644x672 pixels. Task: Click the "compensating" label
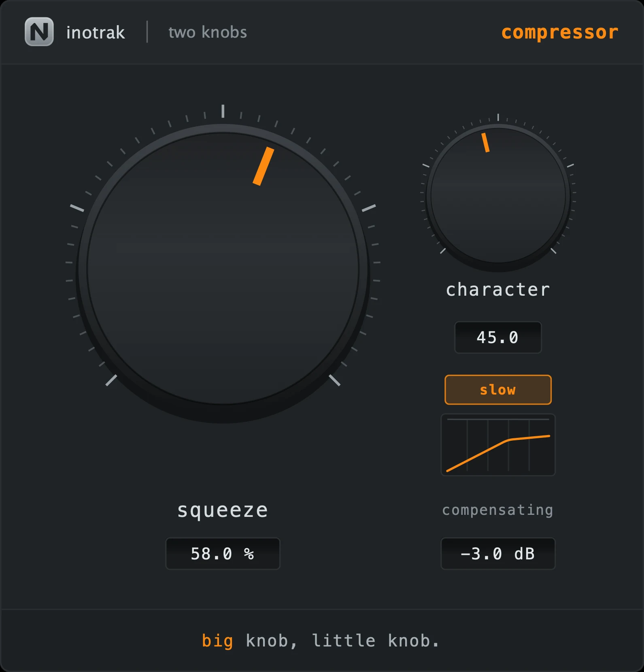(x=498, y=510)
